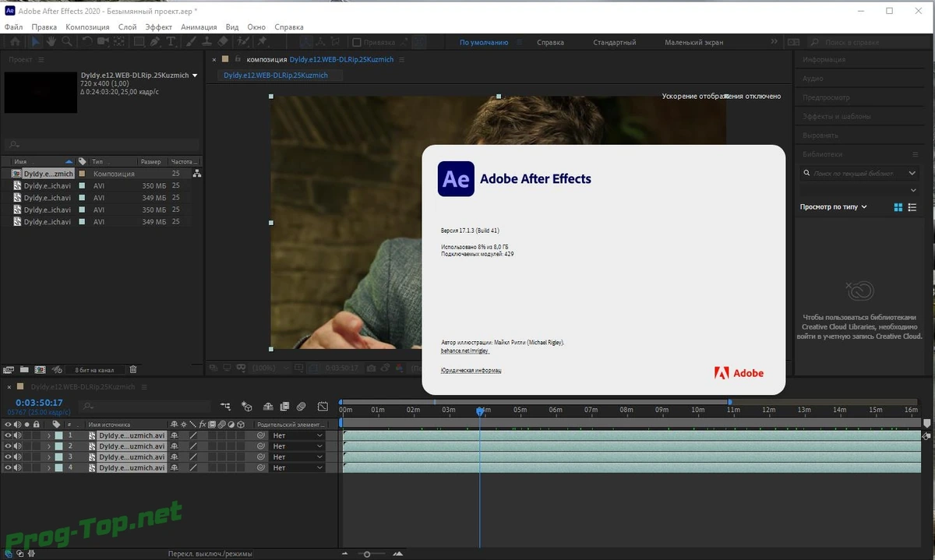Click the project flowchart icon beside composition row
The height and width of the screenshot is (560, 935).
coord(197,174)
